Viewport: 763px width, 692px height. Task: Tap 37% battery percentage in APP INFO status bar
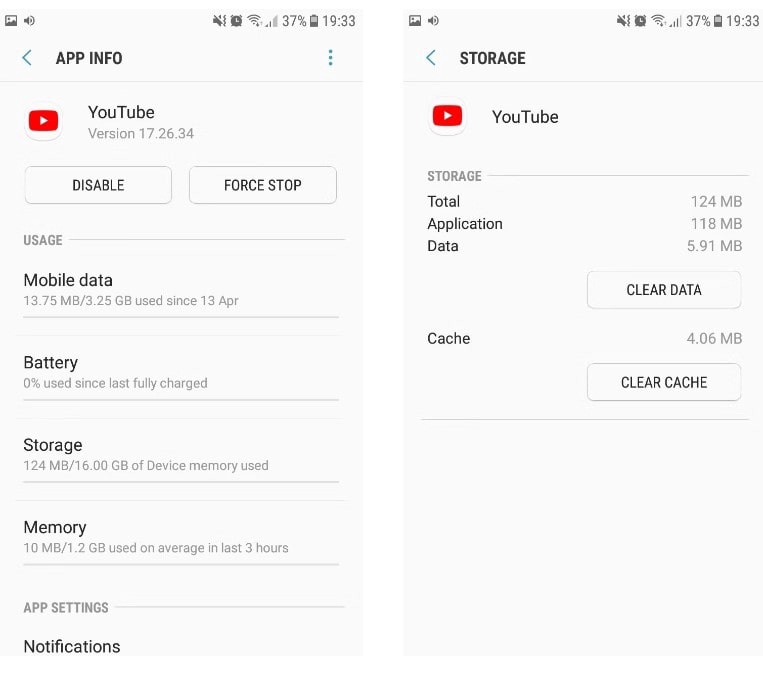294,21
